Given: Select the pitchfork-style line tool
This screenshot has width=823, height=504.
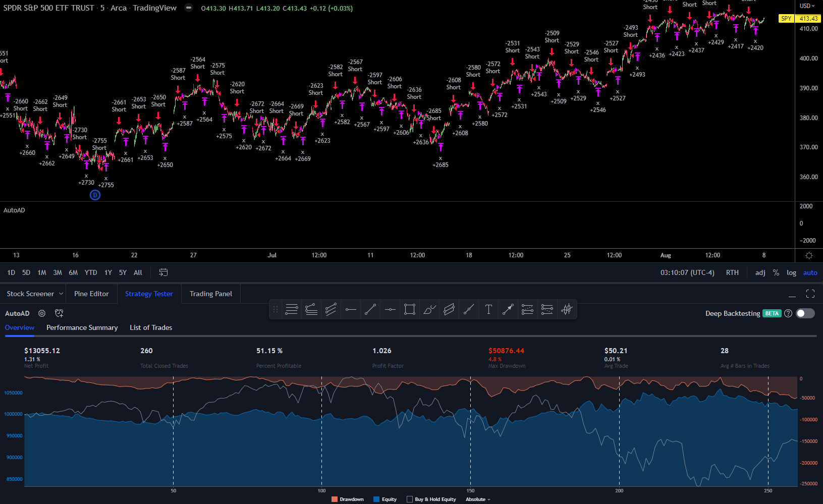Looking at the screenshot, I should [x=311, y=309].
